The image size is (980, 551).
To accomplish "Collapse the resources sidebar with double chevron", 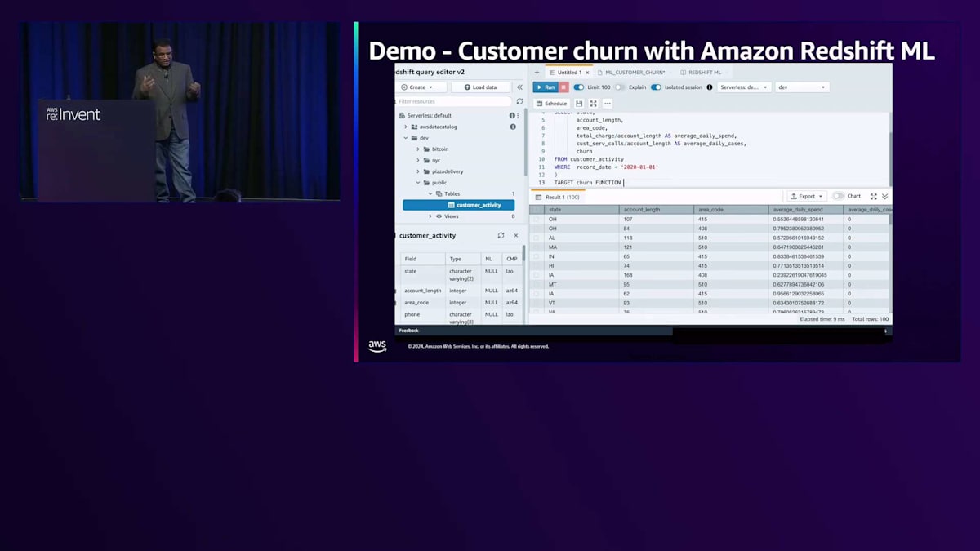I will tap(519, 87).
